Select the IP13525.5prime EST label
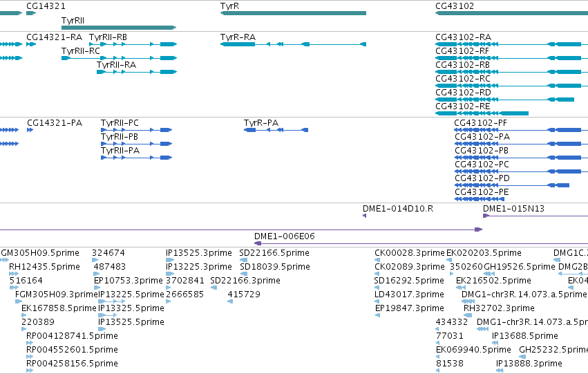 131,323
